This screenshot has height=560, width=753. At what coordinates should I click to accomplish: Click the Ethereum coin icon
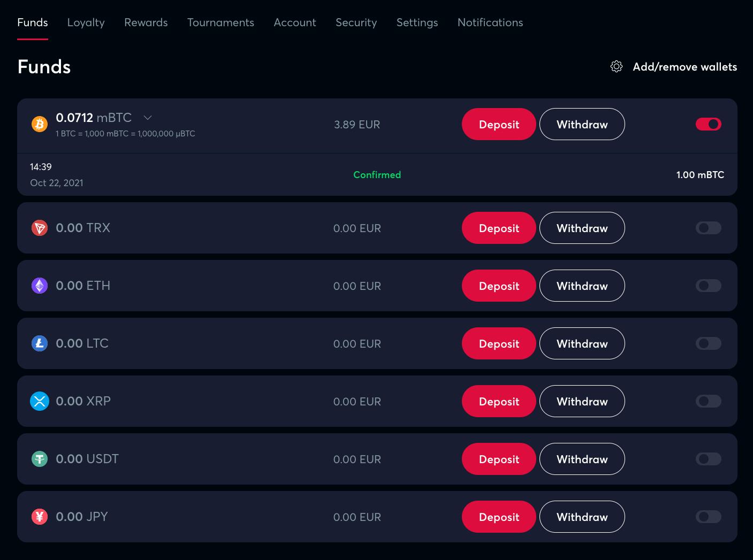tap(40, 286)
